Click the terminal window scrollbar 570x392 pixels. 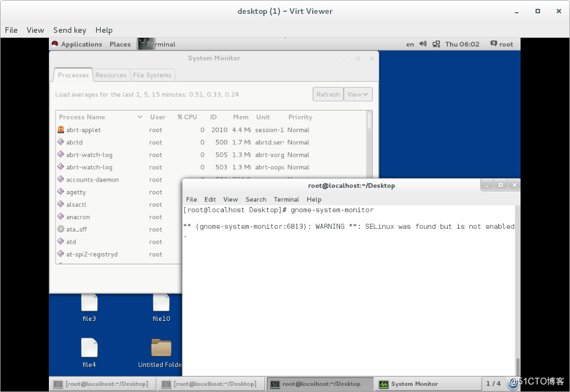[518, 366]
